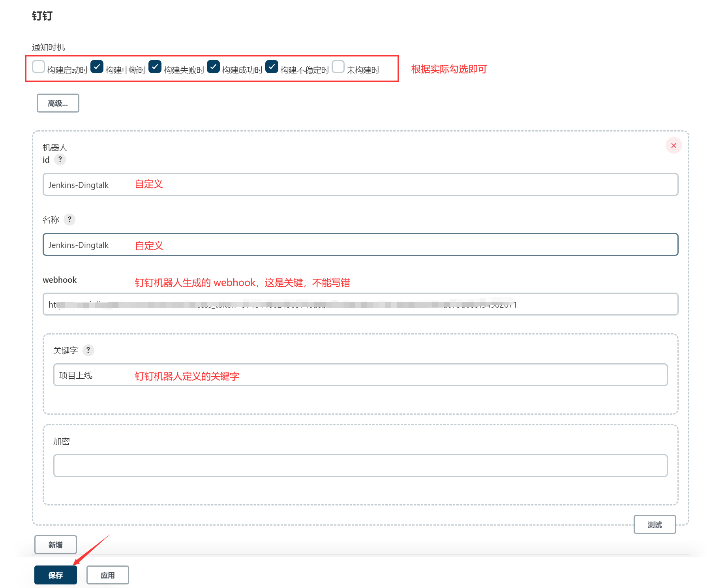Uncheck the 构建中断时 checkbox

97,67
